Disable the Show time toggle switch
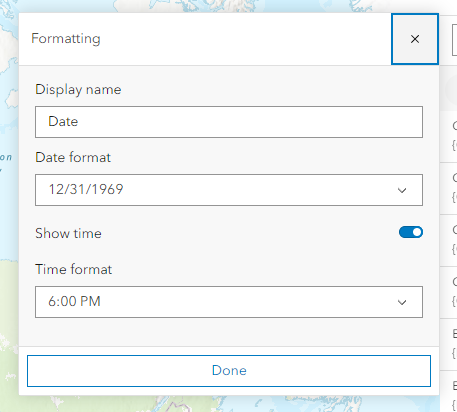The width and height of the screenshot is (457, 412). (411, 232)
